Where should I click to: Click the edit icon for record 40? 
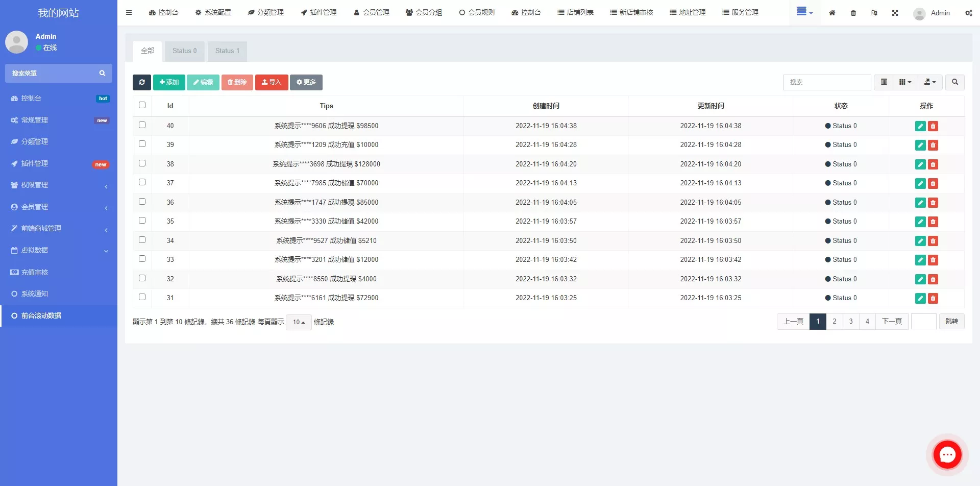tap(920, 126)
